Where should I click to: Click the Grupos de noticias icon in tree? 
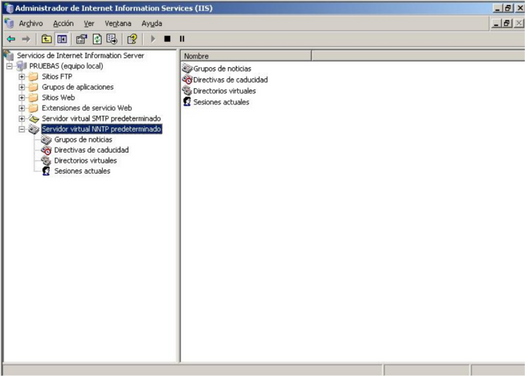click(x=46, y=140)
